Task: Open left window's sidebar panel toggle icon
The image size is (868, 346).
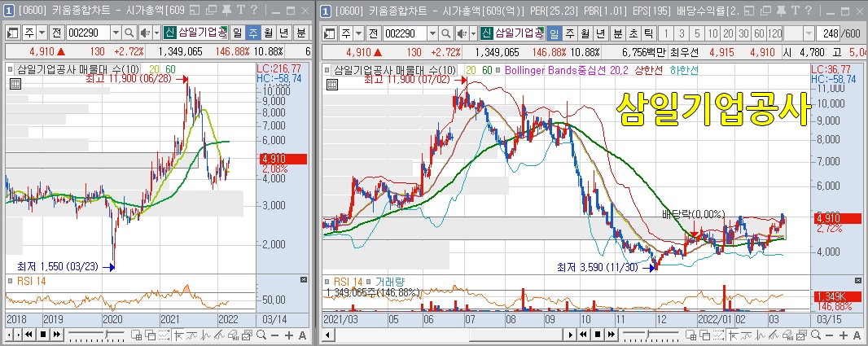Action: (13, 33)
